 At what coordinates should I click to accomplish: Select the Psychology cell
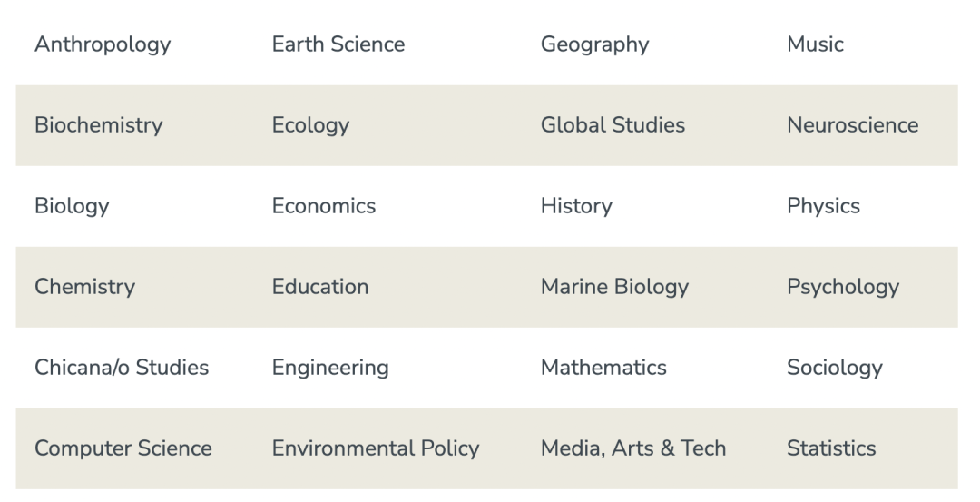coord(842,287)
